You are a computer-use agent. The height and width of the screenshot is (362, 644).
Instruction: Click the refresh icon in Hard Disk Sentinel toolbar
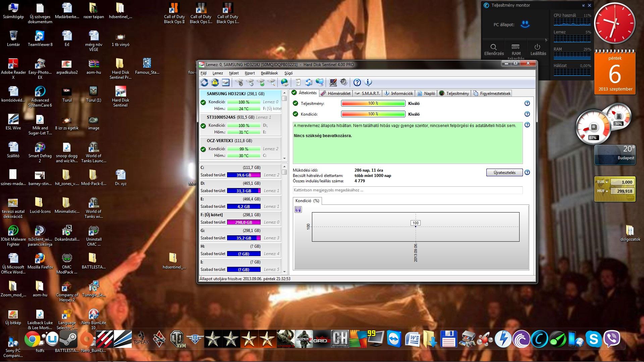coord(204,82)
